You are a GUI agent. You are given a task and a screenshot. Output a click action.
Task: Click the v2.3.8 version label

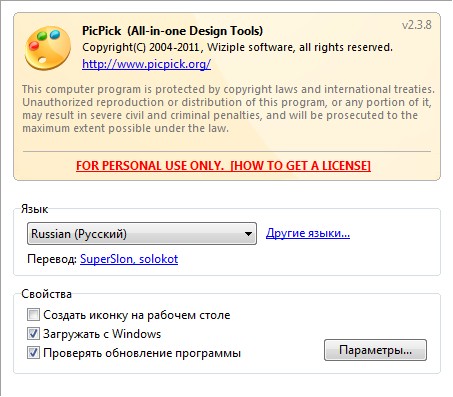click(x=417, y=25)
